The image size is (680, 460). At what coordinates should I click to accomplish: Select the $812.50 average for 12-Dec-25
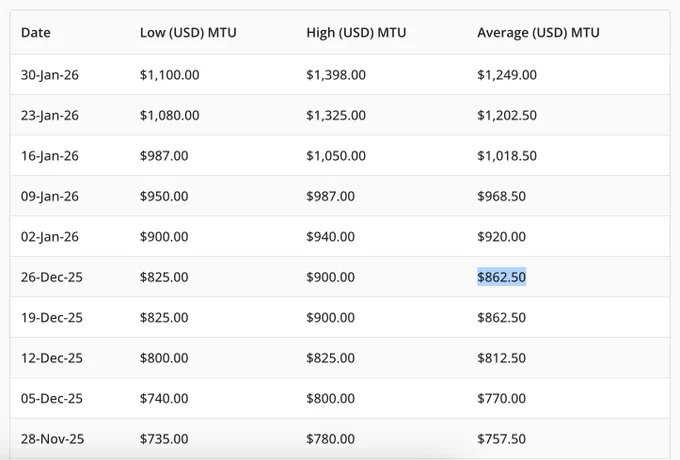501,358
